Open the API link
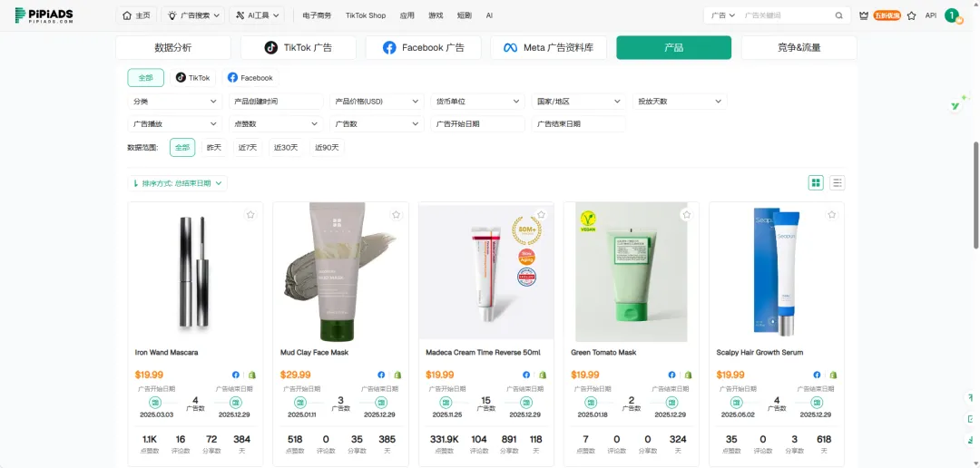The width and height of the screenshot is (980, 468). point(931,15)
